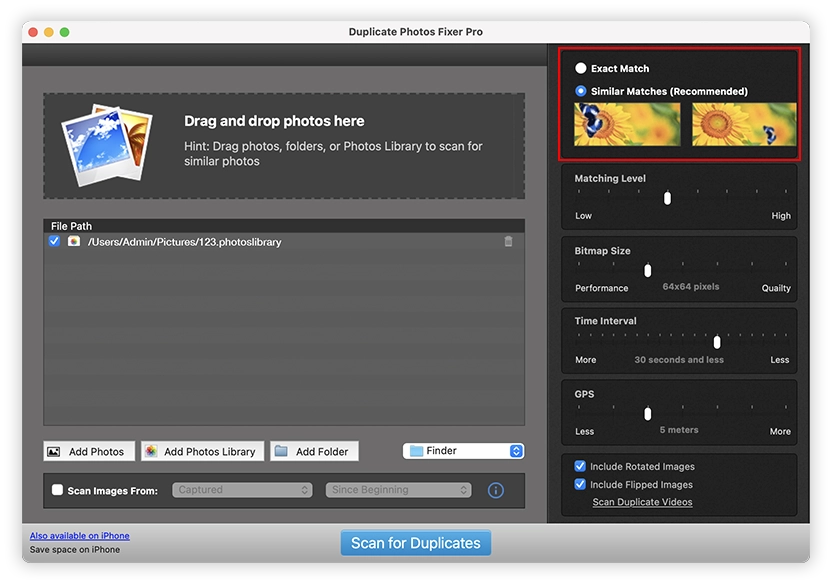Maximize the window with the green button
Image resolution: width=831 pixels, height=584 pixels.
[65, 32]
